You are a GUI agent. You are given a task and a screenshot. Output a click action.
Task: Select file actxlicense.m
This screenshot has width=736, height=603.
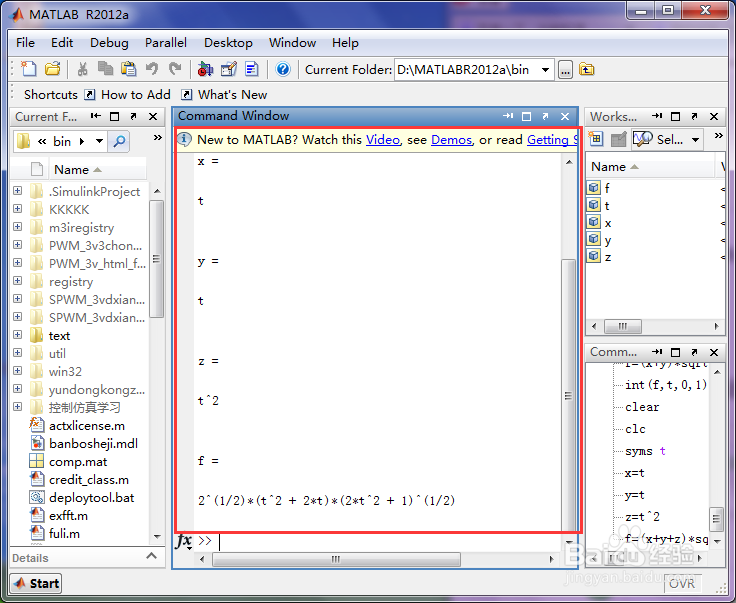click(87, 426)
